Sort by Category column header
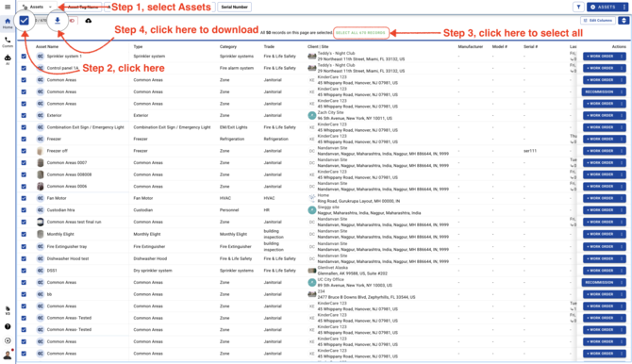 (228, 47)
